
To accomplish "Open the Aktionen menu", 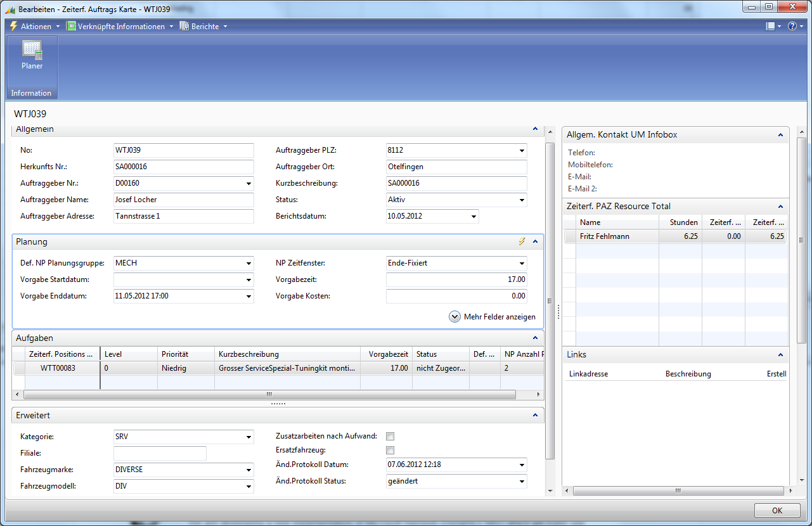I will [x=34, y=27].
